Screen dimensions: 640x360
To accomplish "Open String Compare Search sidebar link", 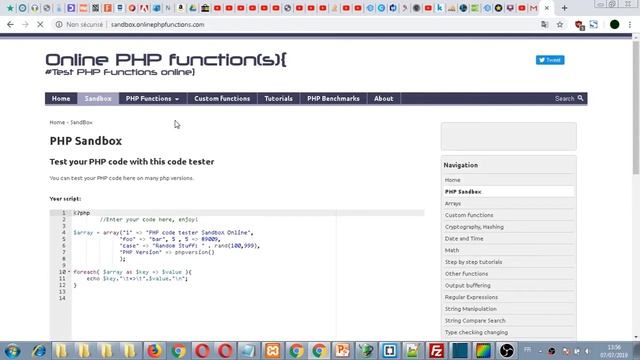I will tap(475, 321).
